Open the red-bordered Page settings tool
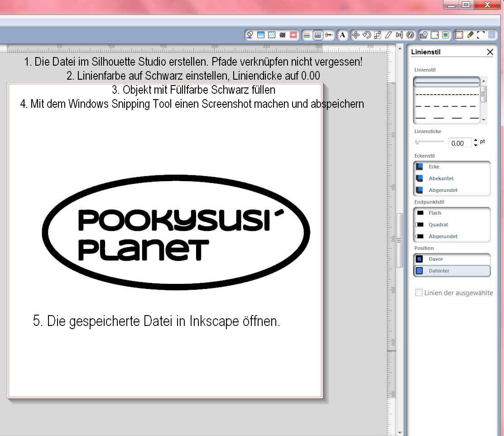Viewport: 504px width, 436px height. [x=459, y=35]
